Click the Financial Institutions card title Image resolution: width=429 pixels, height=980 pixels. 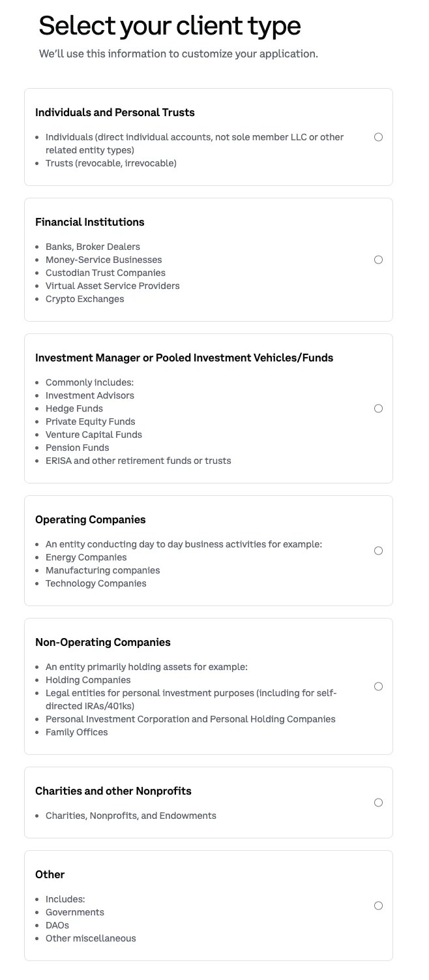tap(90, 222)
